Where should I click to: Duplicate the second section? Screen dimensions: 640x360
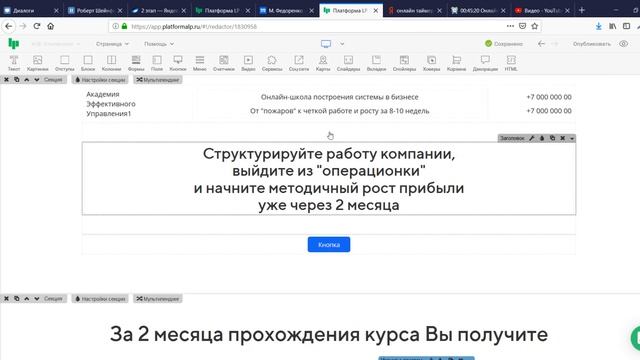click(x=17, y=299)
